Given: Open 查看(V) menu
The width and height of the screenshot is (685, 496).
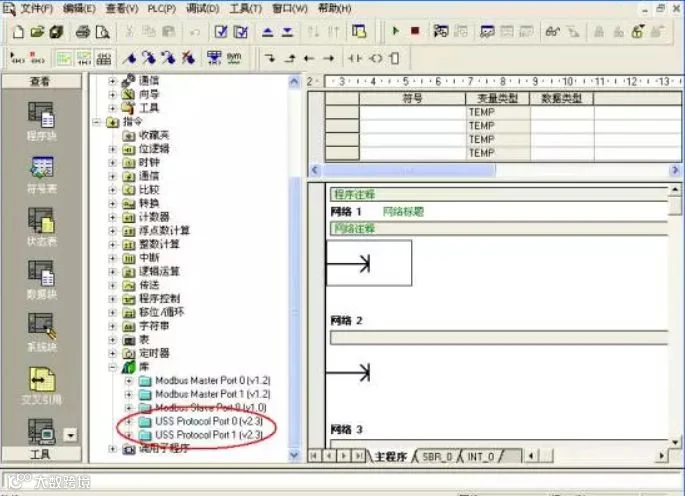Looking at the screenshot, I should [x=122, y=8].
